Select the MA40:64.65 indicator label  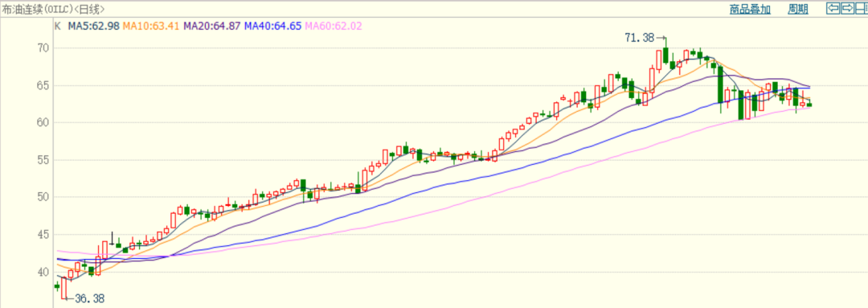(273, 26)
